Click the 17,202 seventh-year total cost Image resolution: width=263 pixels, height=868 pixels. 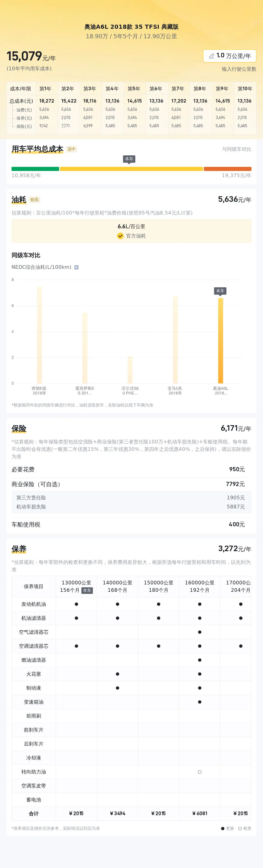tap(179, 101)
